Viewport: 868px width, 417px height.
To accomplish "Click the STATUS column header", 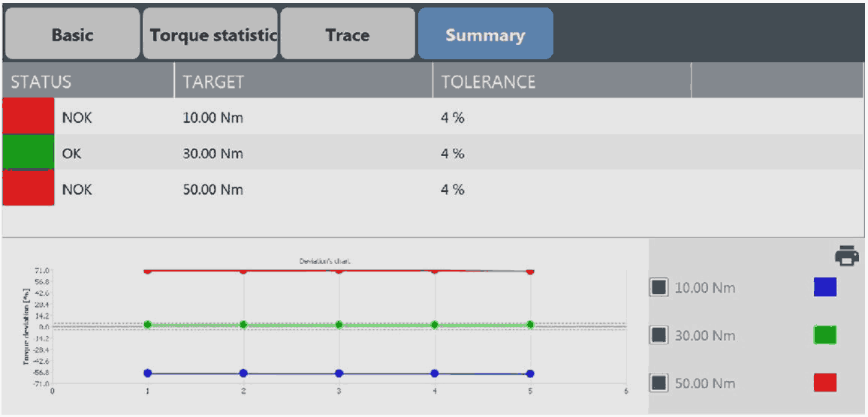I will (x=88, y=82).
